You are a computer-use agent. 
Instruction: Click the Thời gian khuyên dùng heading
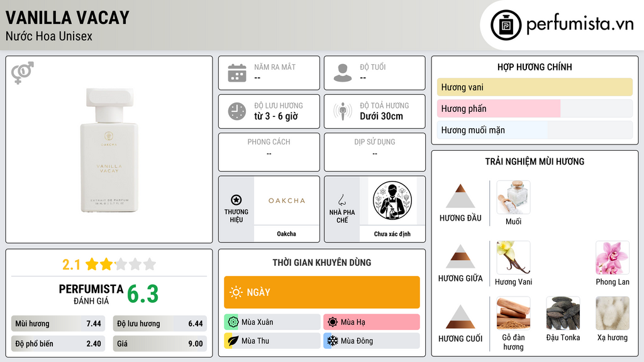pyautogui.click(x=322, y=262)
